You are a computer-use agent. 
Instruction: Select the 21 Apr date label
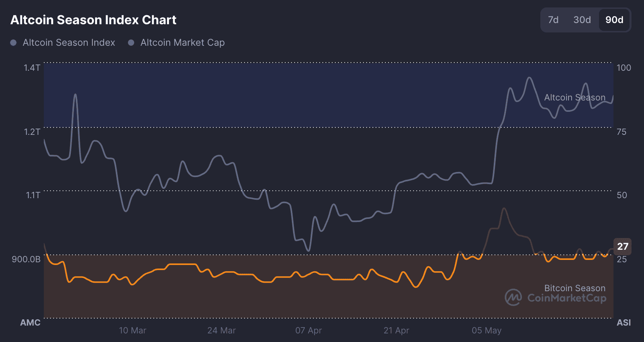point(396,331)
